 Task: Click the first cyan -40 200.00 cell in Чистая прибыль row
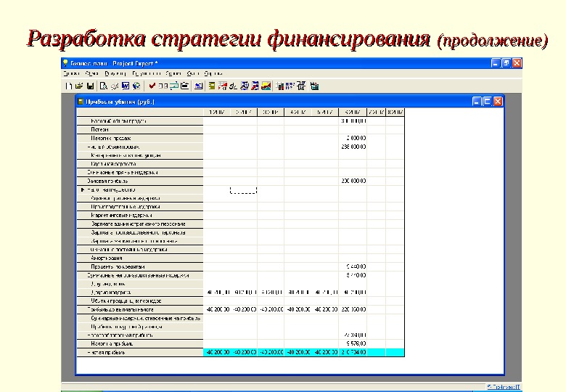217,352
